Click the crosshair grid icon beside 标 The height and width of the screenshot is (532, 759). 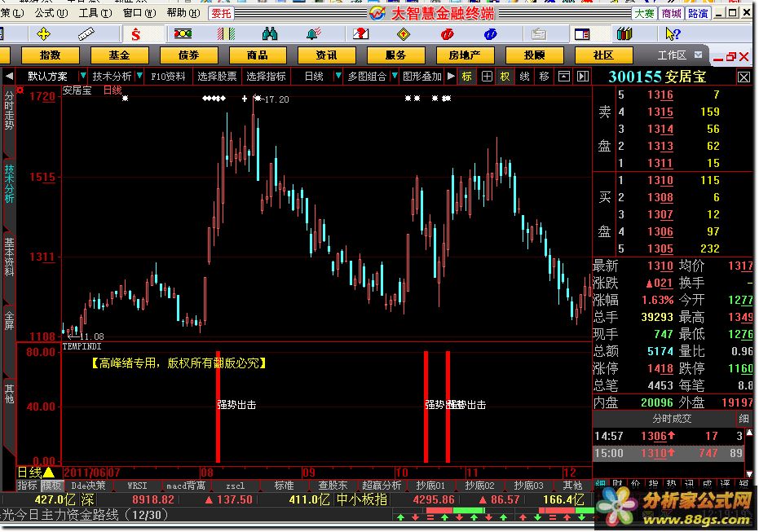pyautogui.click(x=487, y=77)
